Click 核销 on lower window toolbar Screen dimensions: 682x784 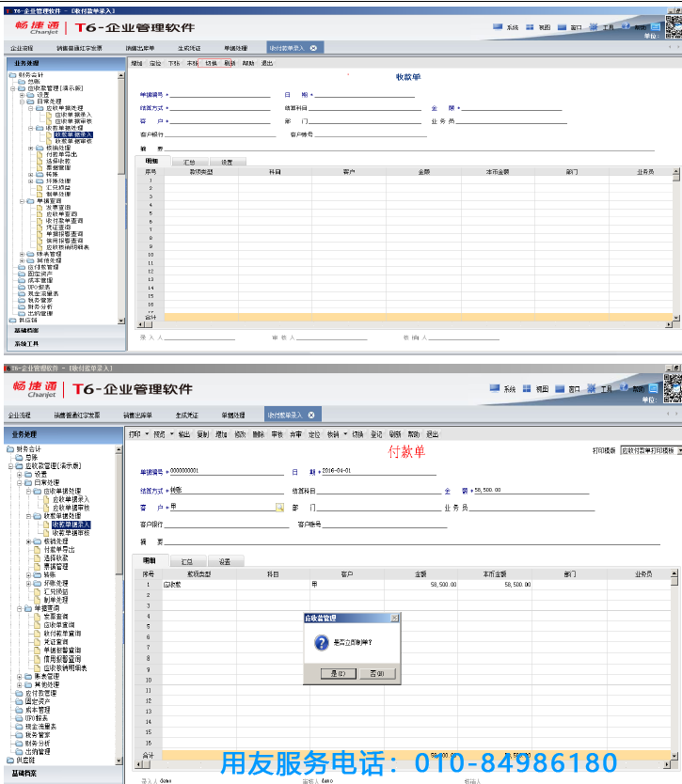333,434
